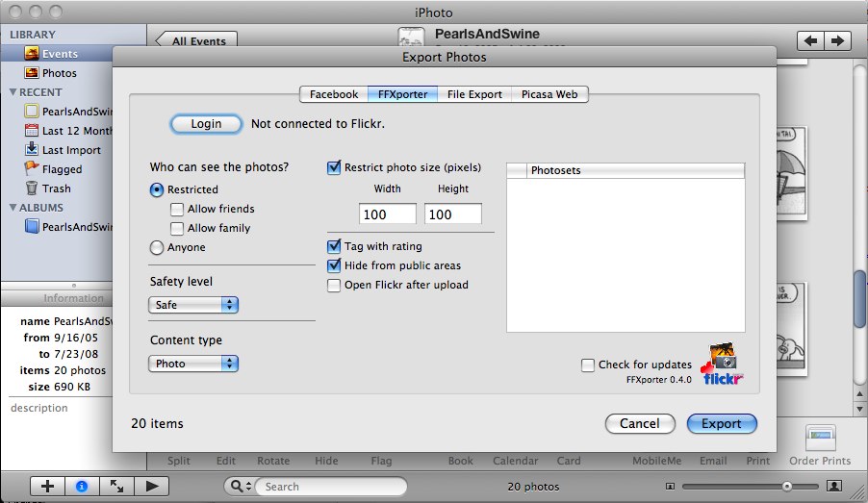Open the Last Import icon
The image size is (868, 503).
click(32, 150)
